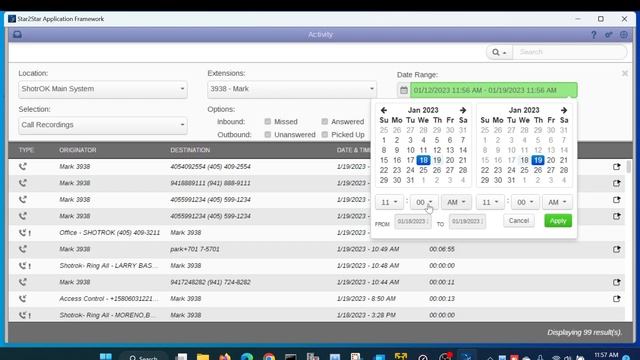Go to previous month in start-date calendar
The image size is (640, 360).
click(384, 110)
